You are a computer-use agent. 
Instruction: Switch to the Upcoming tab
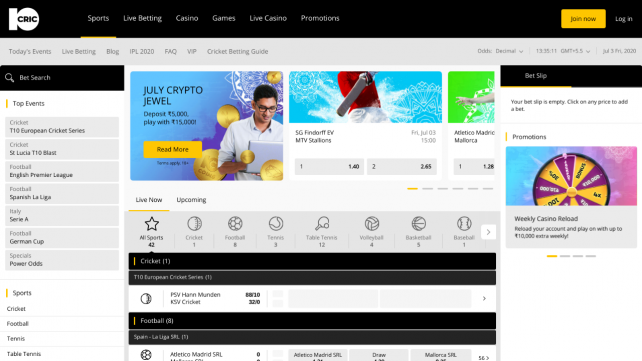191,200
